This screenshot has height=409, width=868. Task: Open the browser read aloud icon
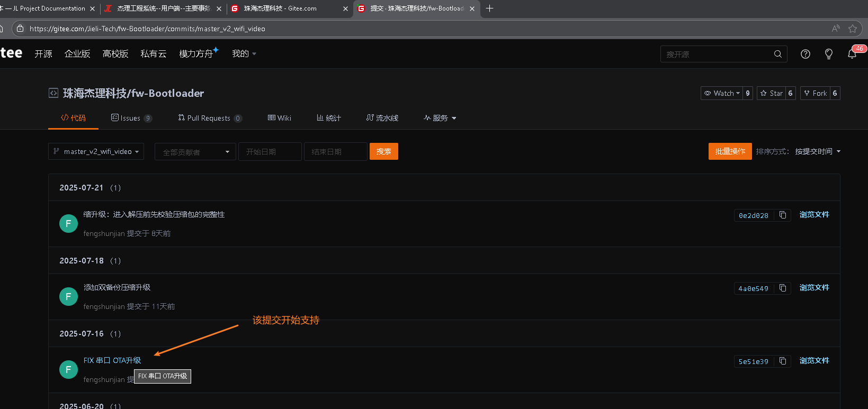click(x=836, y=29)
